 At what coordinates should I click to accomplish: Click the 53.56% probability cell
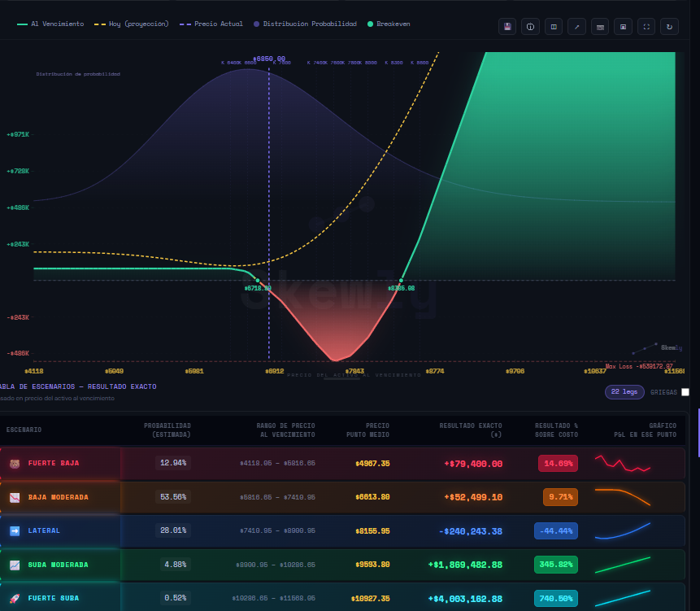tap(173, 496)
